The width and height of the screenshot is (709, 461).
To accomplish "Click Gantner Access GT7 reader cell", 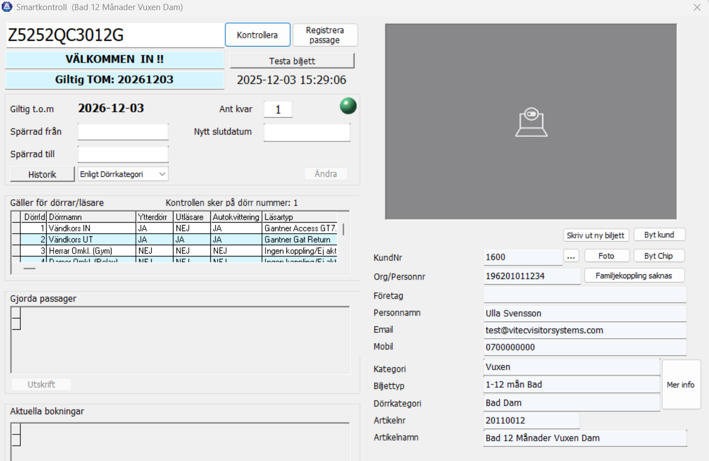I will click(300, 228).
